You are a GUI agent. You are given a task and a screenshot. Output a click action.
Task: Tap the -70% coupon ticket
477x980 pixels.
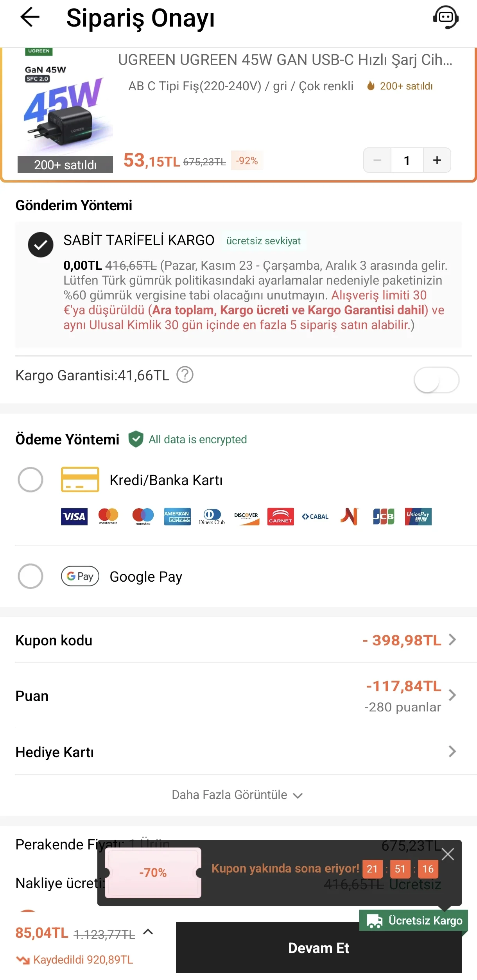[x=153, y=873]
